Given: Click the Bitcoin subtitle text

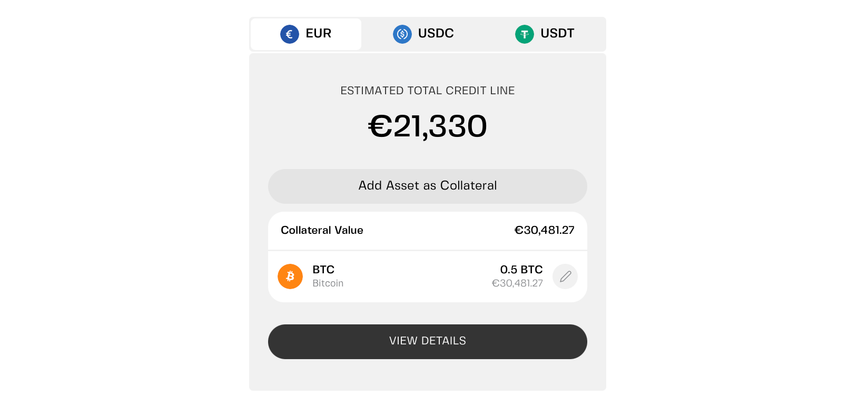Looking at the screenshot, I should coord(328,283).
